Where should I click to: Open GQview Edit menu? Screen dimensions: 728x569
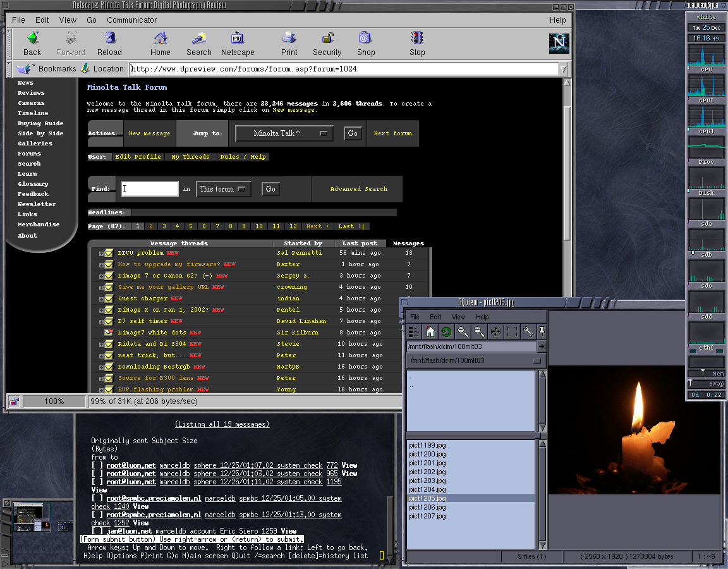(x=435, y=317)
